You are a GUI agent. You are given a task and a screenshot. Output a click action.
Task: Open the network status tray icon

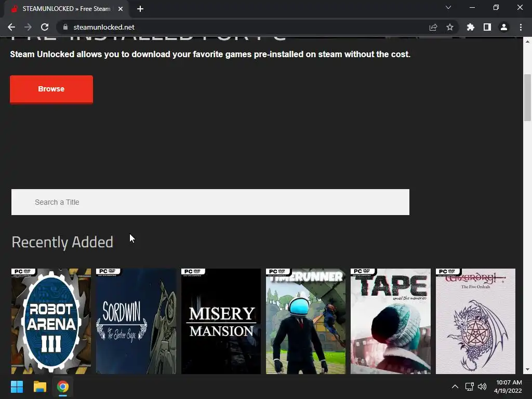coord(469,387)
